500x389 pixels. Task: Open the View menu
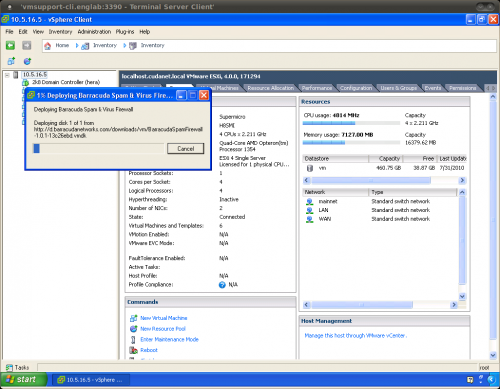coord(38,32)
